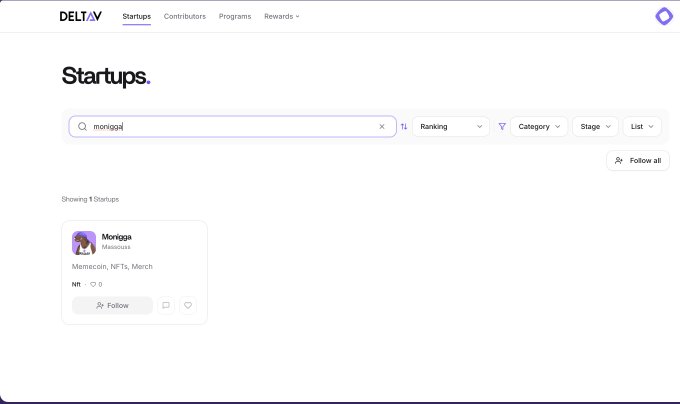Click the Memecoin, NFTs, Merch description
The width and height of the screenshot is (680, 404).
(x=112, y=267)
